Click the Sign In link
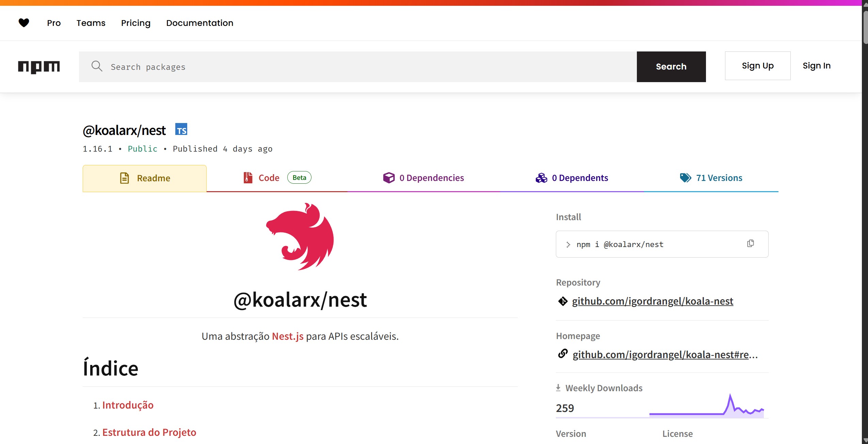 click(x=817, y=66)
